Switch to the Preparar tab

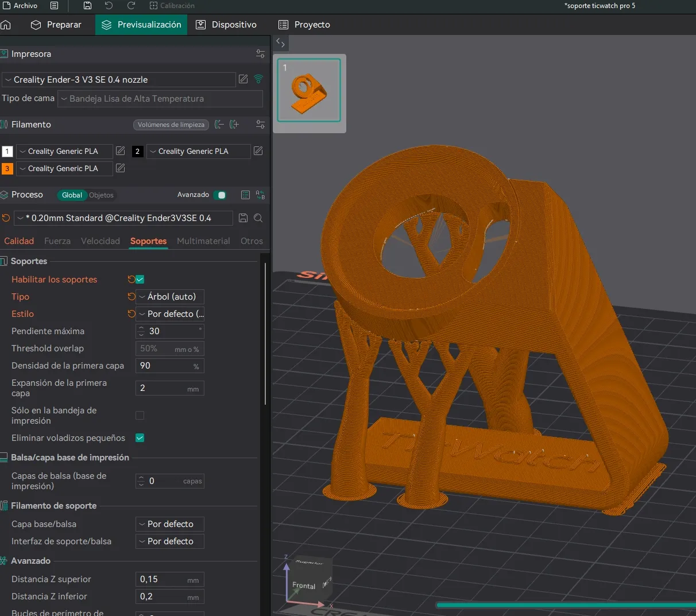tap(56, 25)
